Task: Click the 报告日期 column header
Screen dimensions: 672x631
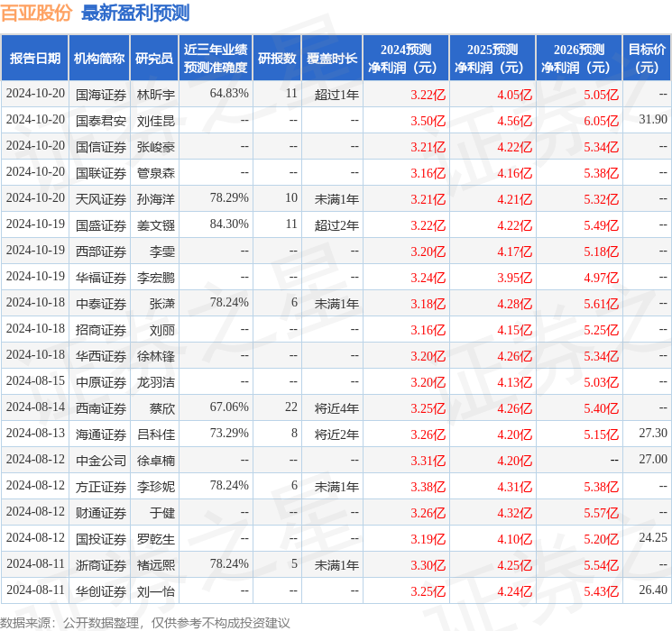Action: coord(34,59)
